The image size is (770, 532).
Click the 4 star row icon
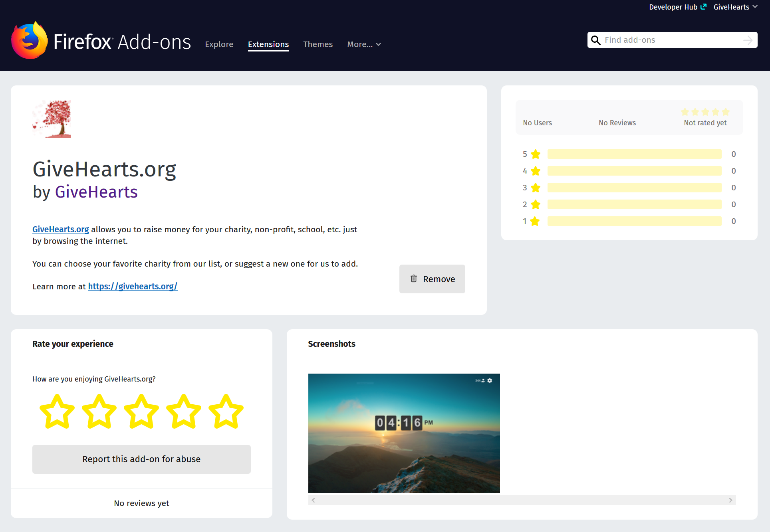(x=536, y=171)
